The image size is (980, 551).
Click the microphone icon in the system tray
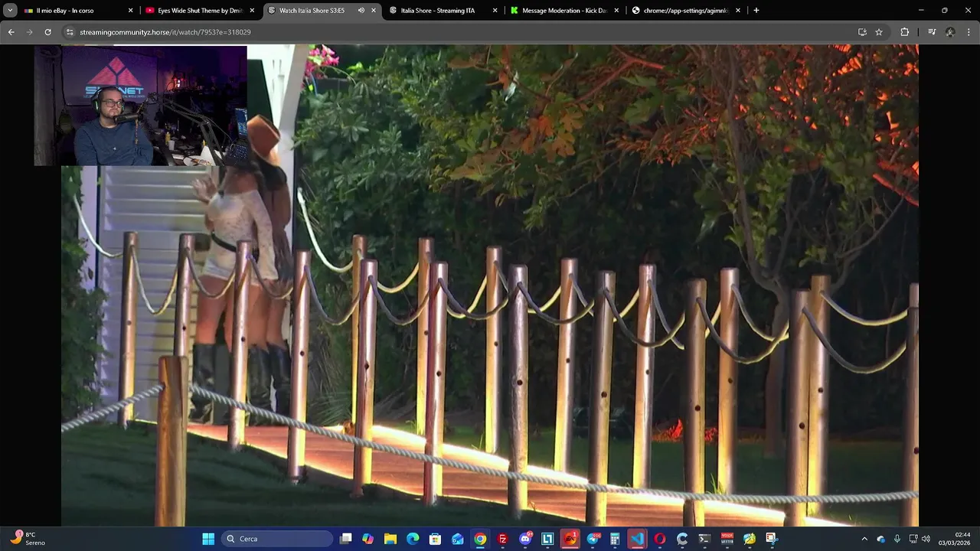[897, 539]
